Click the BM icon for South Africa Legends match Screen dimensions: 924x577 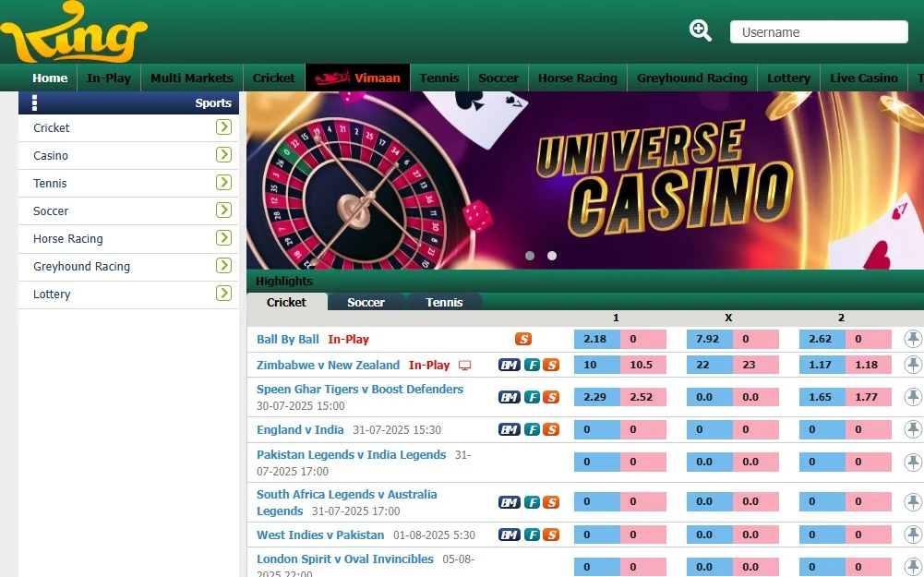tap(510, 502)
